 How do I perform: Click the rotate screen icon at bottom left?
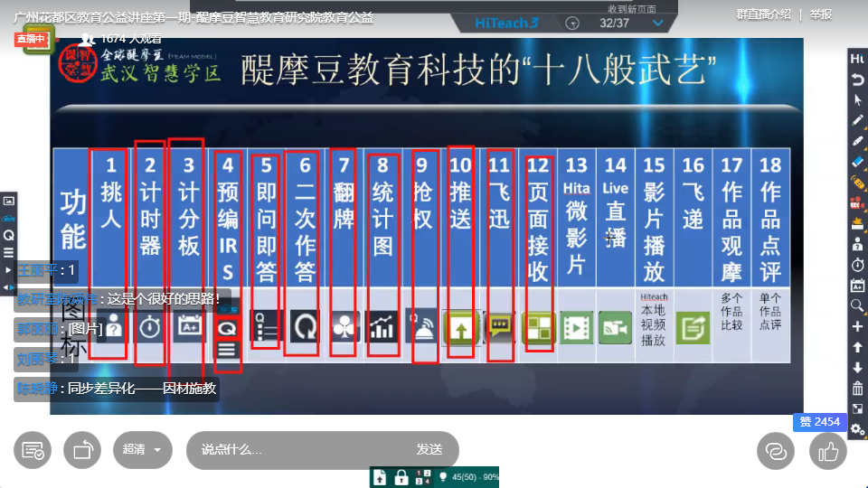(82, 450)
